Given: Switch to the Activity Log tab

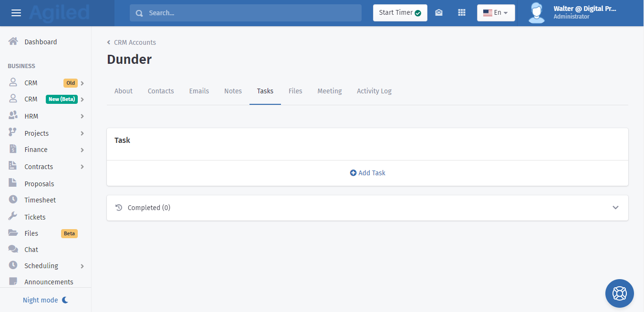Looking at the screenshot, I should [x=374, y=91].
